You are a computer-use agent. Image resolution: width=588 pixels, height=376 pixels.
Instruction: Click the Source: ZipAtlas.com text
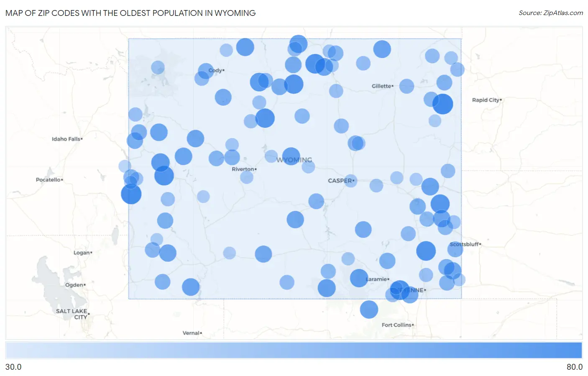point(551,13)
